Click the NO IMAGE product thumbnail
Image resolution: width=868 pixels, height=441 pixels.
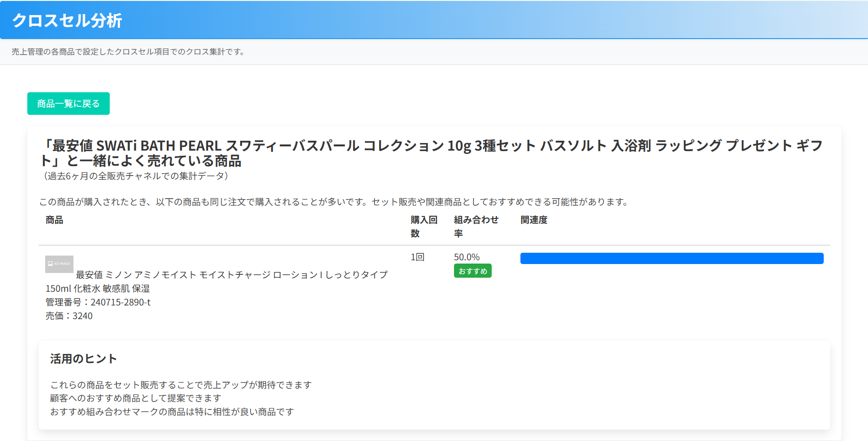click(59, 264)
